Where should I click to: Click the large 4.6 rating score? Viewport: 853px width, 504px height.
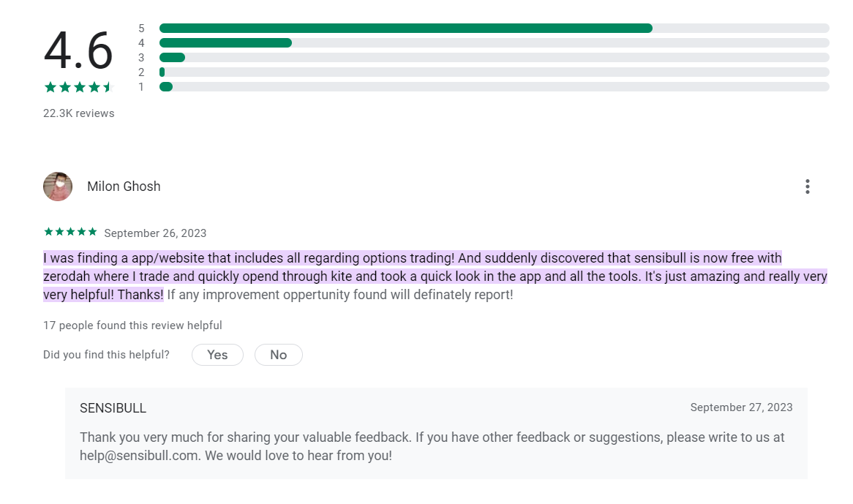click(x=78, y=50)
